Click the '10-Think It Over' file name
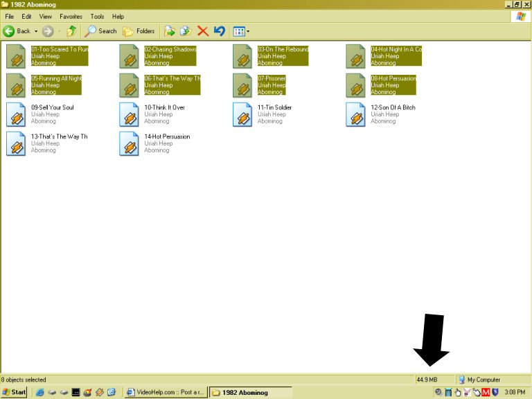This screenshot has width=532, height=399. pos(165,107)
